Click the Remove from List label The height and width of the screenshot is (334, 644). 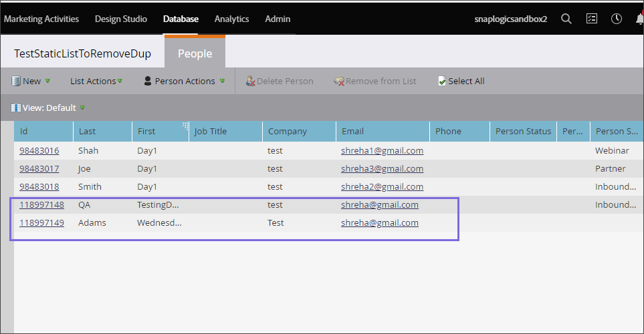click(381, 81)
